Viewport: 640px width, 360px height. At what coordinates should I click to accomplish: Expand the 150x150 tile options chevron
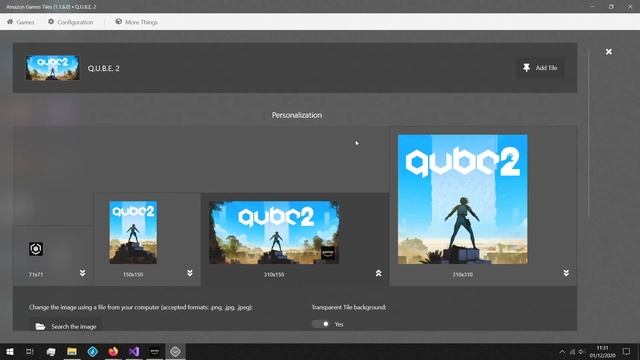[190, 273]
